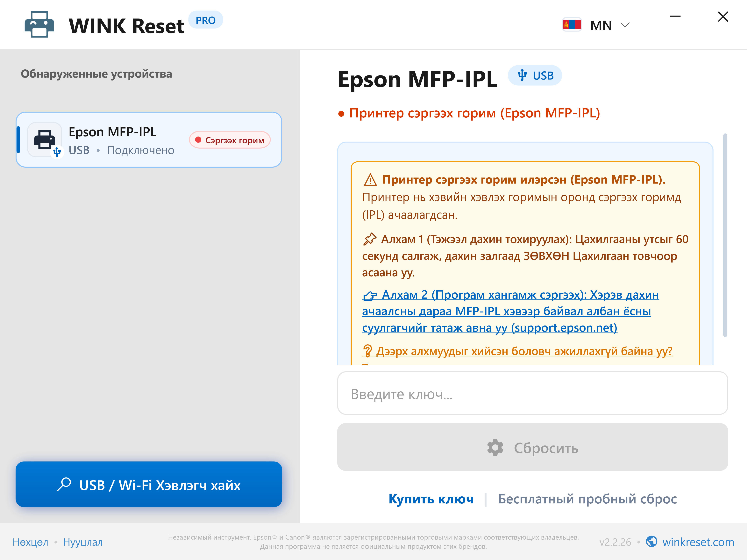Click the Mongolian flag icon

[x=572, y=25]
